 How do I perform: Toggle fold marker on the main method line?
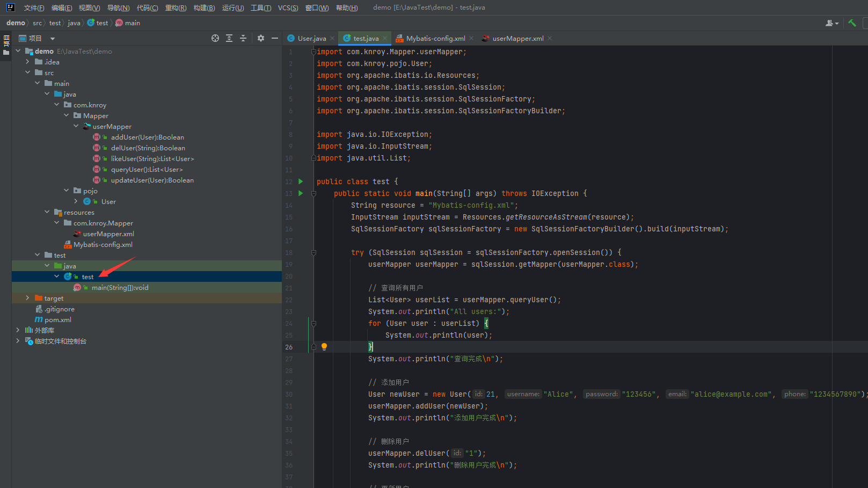[x=313, y=193]
